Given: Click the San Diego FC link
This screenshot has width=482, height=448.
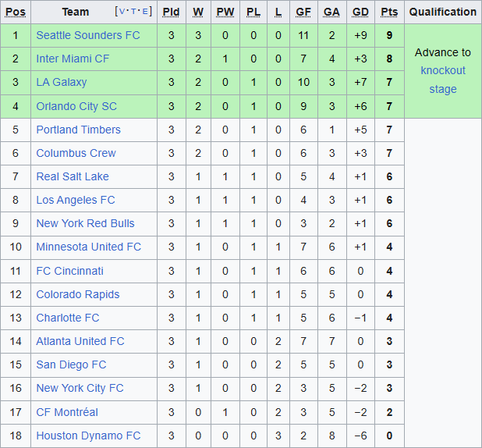Looking at the screenshot, I should (x=71, y=364).
